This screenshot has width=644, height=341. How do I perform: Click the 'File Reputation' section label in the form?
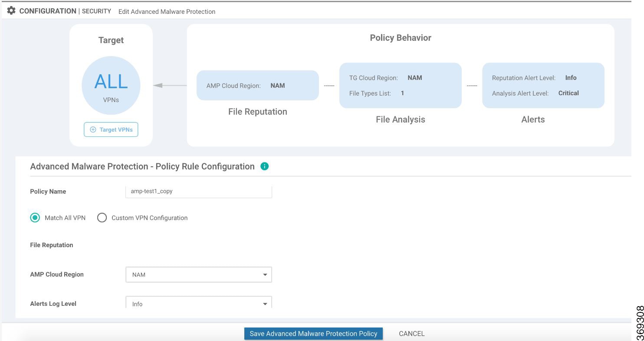pyautogui.click(x=52, y=245)
